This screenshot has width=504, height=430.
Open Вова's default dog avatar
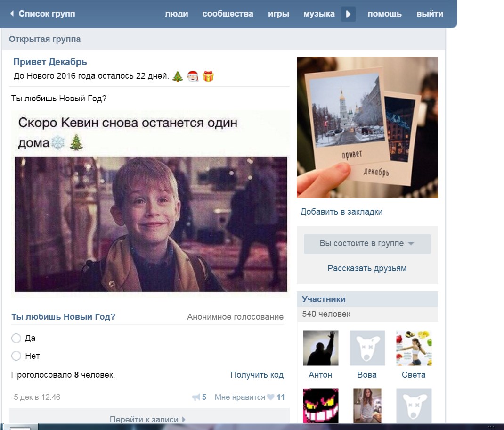click(367, 348)
